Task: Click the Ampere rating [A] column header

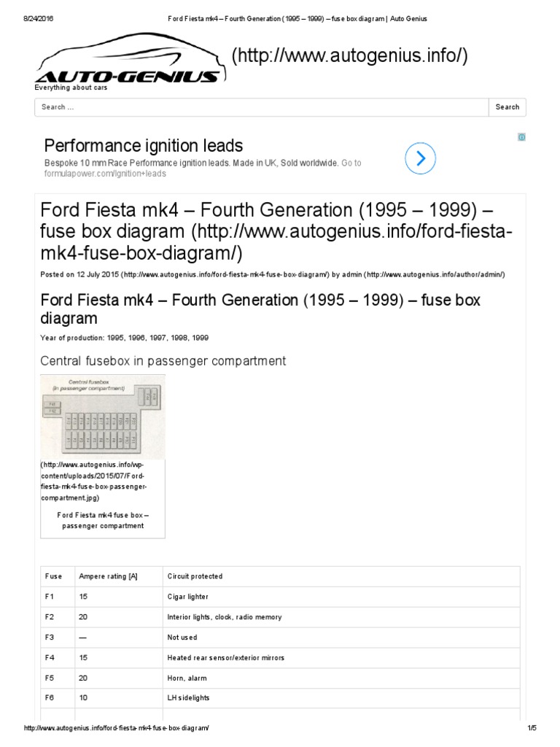Action: (109, 576)
